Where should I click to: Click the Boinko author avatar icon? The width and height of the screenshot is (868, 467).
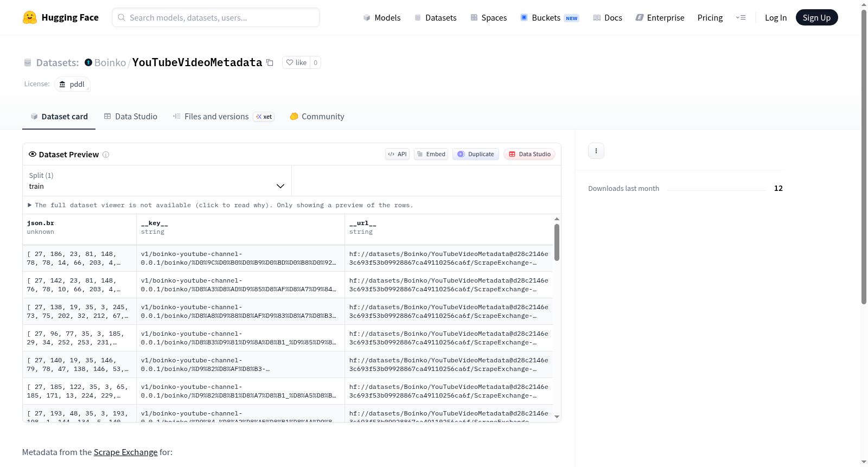pos(88,62)
